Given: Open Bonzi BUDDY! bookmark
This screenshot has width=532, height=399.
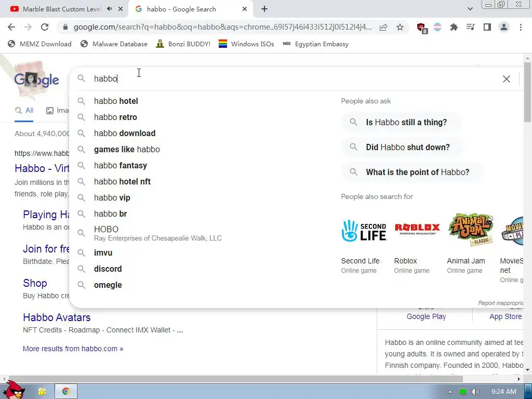Looking at the screenshot, I should click(x=183, y=44).
